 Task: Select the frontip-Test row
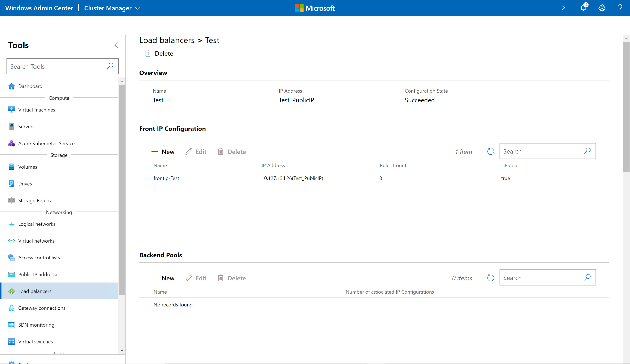[x=166, y=178]
